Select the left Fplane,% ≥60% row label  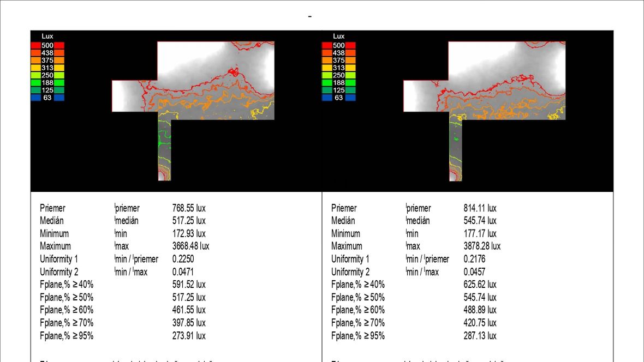click(x=67, y=310)
